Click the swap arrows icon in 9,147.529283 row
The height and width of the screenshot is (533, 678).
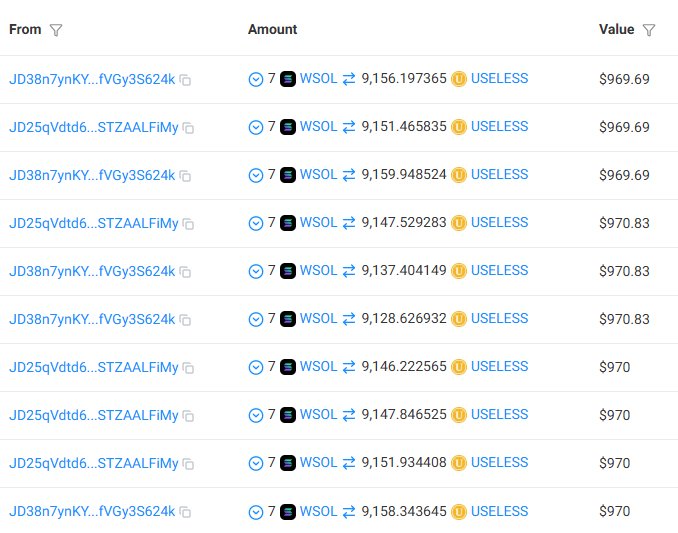[x=349, y=223]
